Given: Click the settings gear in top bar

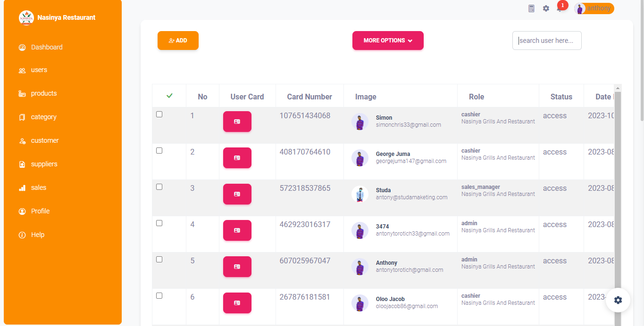Looking at the screenshot, I should click(x=546, y=8).
